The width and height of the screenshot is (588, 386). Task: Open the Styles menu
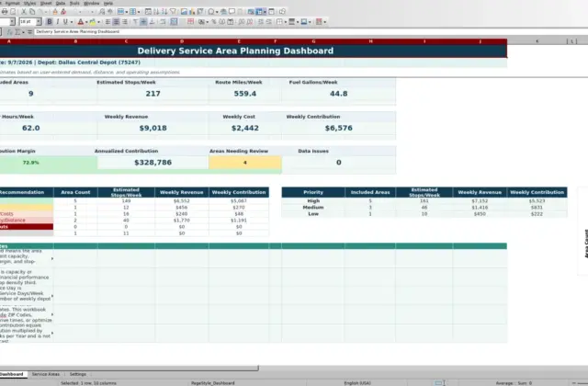tap(29, 3)
